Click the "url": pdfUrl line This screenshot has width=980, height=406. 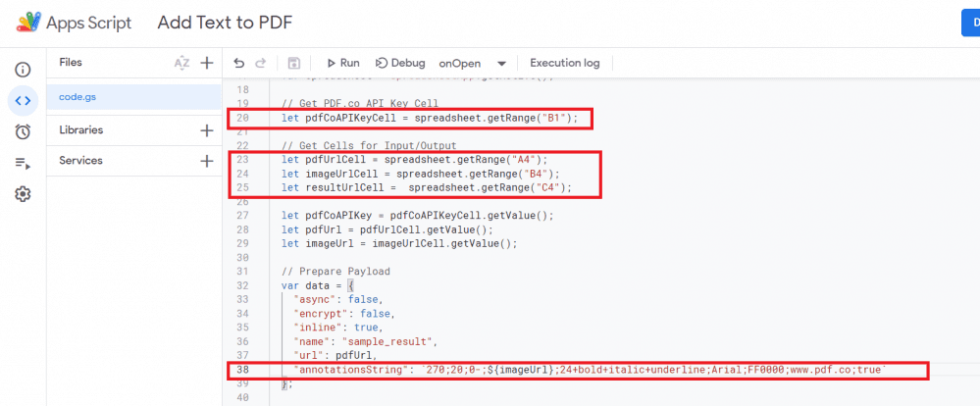click(334, 355)
